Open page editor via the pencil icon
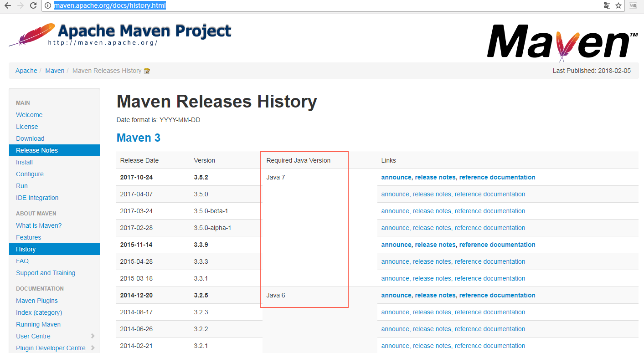644x353 pixels. click(x=147, y=71)
